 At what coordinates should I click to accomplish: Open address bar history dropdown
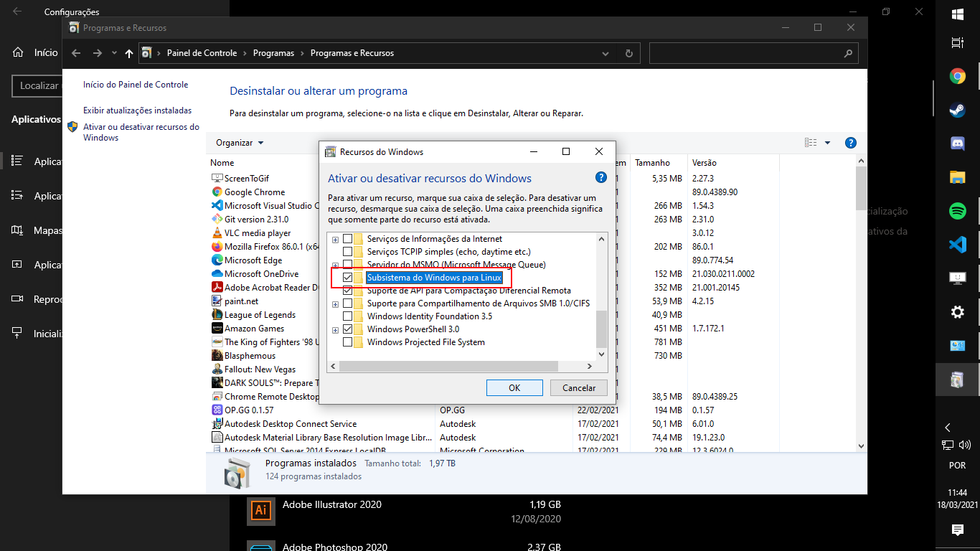click(606, 53)
